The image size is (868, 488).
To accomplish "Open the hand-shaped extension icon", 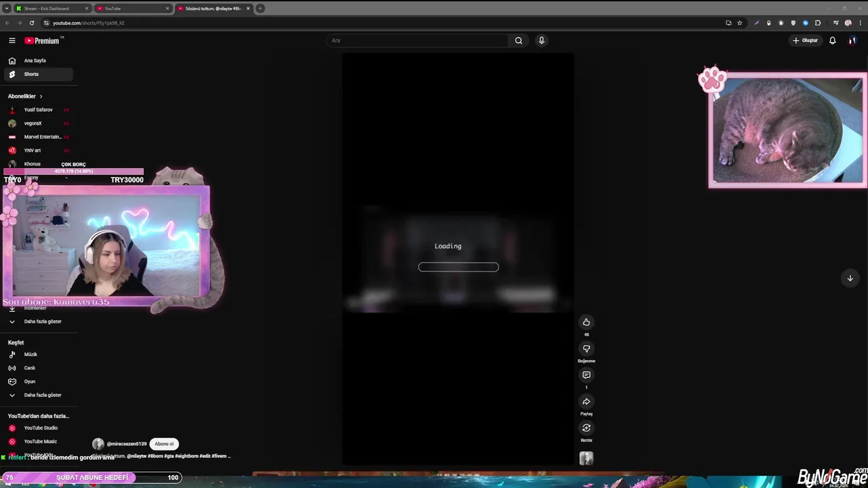I will pos(781,23).
